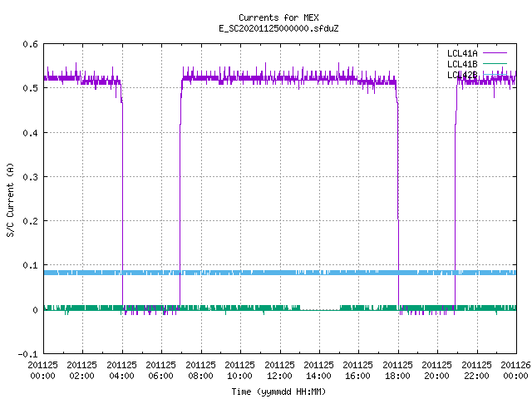Click the x-axis tick label 201126 00:00
The image size is (532, 399).
click(x=515, y=370)
